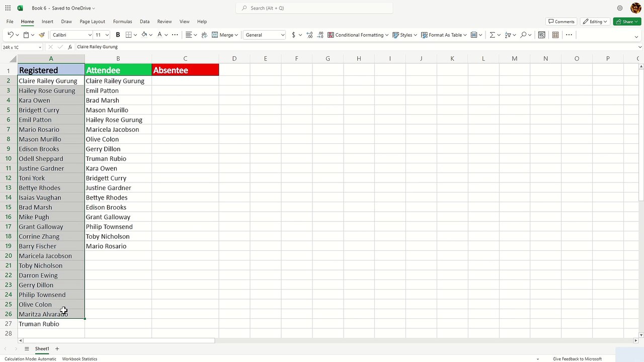Open Conditional Formatting menu
This screenshot has height=362, width=644.
(x=358, y=35)
